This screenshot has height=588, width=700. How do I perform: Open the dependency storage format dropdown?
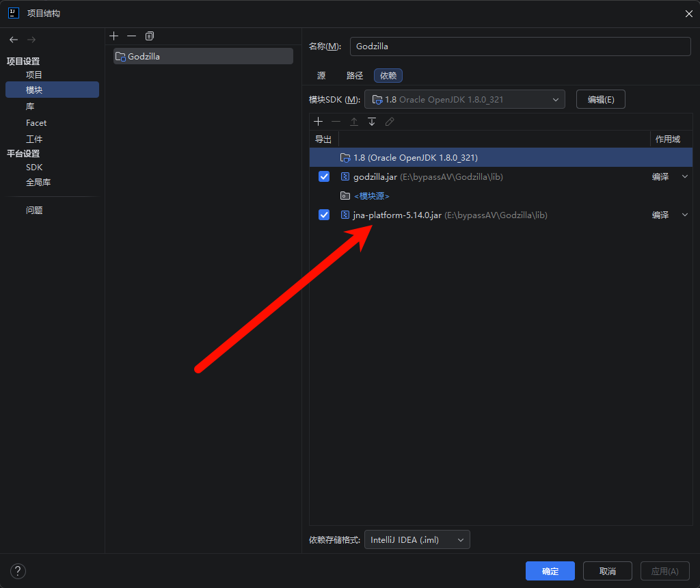[x=417, y=539]
